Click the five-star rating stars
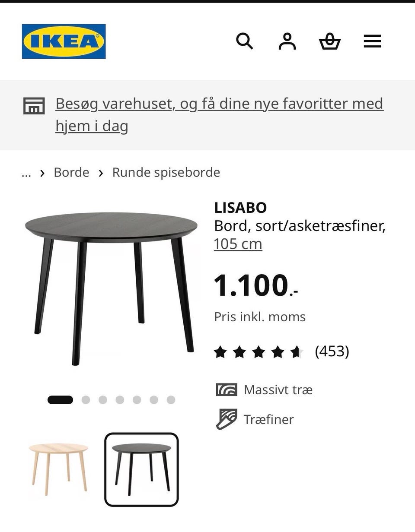Image resolution: width=415 pixels, height=532 pixels. pyautogui.click(x=259, y=352)
